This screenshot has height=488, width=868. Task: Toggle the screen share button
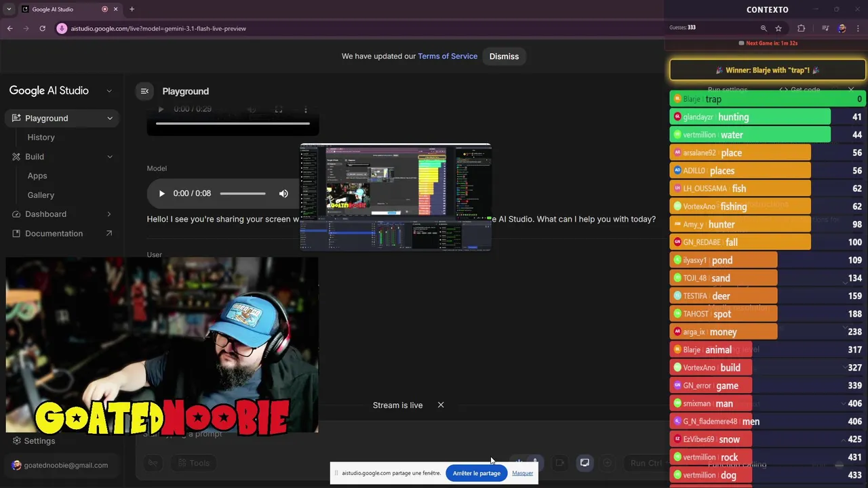585,463
